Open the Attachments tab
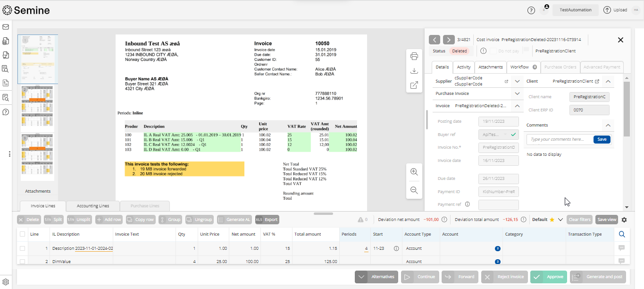The image size is (644, 289). coord(491,67)
